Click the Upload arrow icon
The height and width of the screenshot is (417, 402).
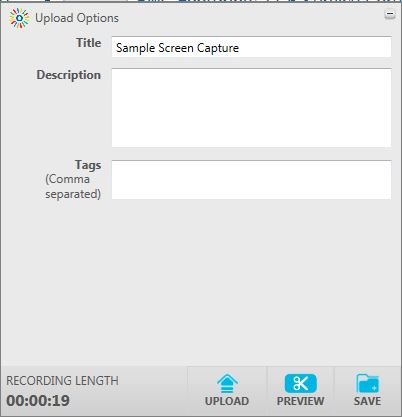click(x=227, y=383)
